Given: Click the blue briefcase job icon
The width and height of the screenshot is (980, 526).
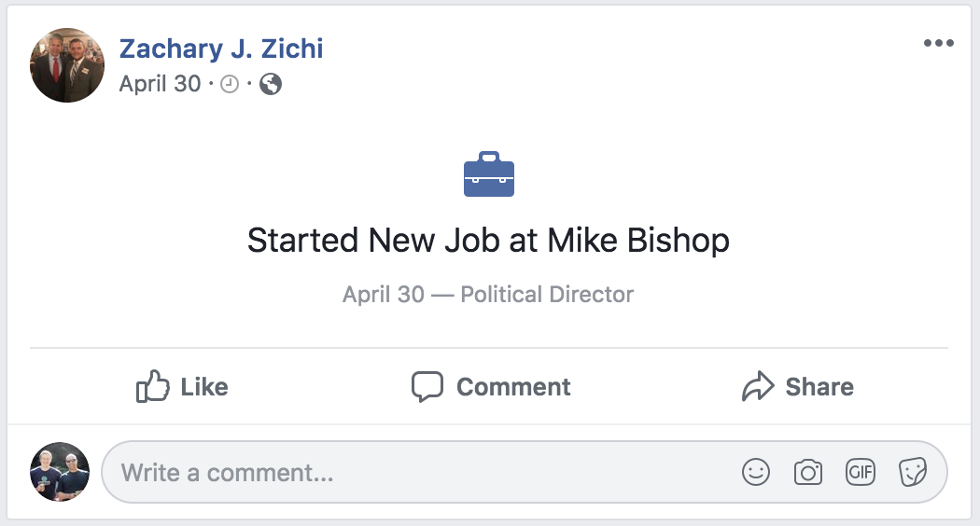Looking at the screenshot, I should (489, 174).
